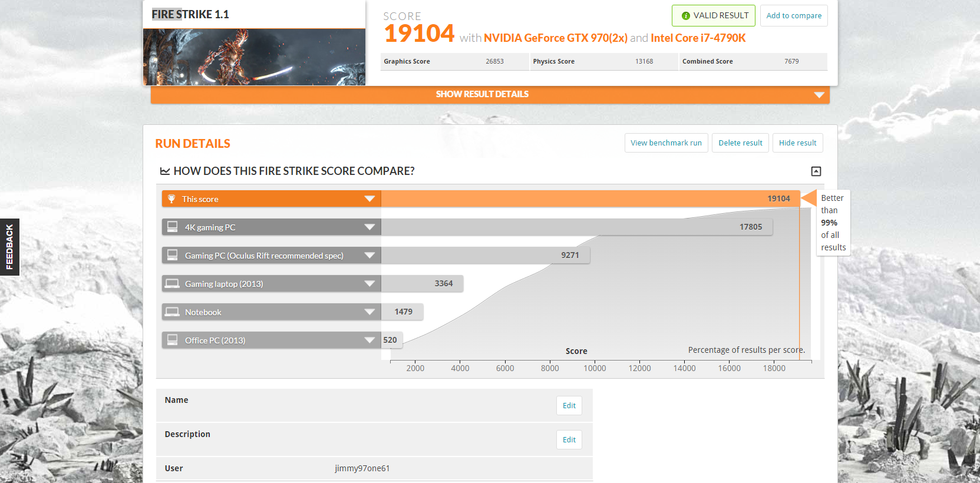This screenshot has width=980, height=483.
Task: Collapse the score comparison section
Action: click(816, 171)
